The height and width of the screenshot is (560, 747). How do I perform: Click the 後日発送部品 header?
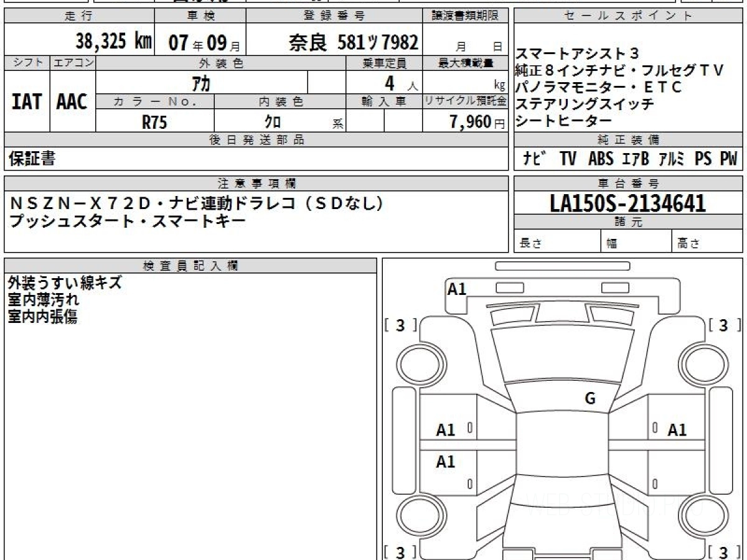pyautogui.click(x=256, y=140)
